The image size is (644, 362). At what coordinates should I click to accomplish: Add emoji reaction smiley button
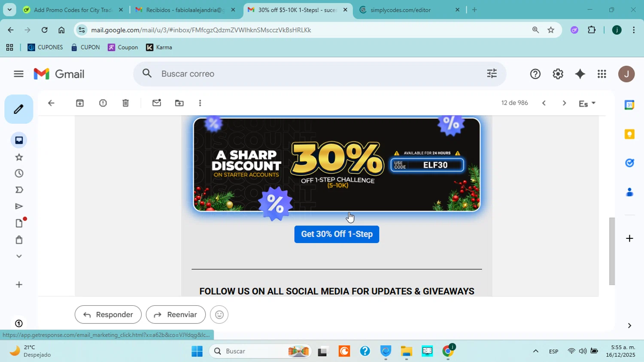coord(219,315)
